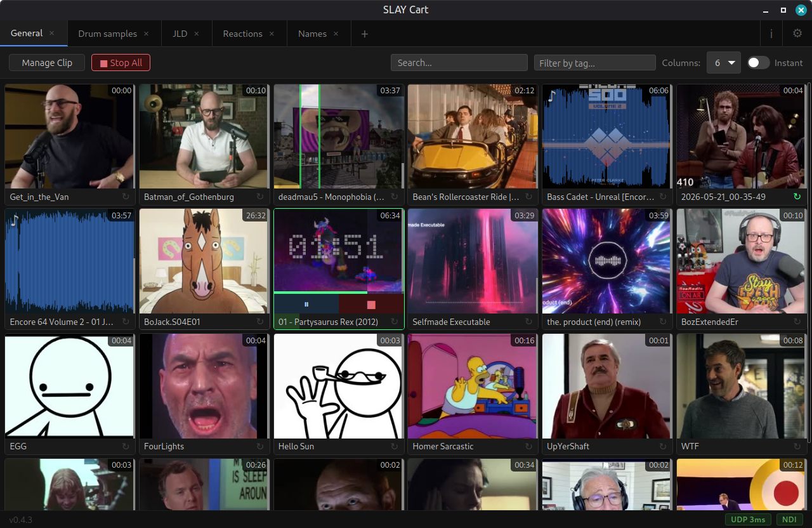The width and height of the screenshot is (812, 528).
Task: Pause the playing Partysaurus Rex clip
Action: pos(306,305)
